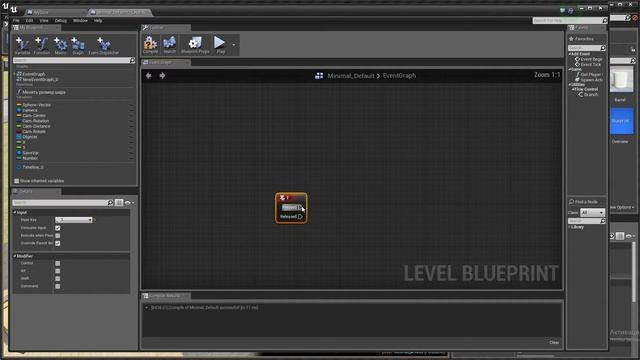Open the View menu
The width and height of the screenshot is (640, 360).
(x=44, y=20)
